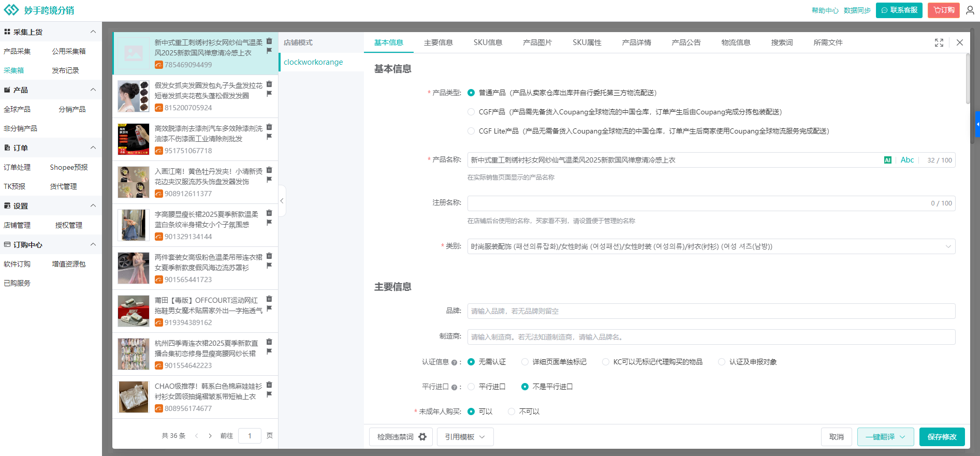The height and width of the screenshot is (456, 980).
Task: Expand the edit panel to fullscreen
Action: (939, 43)
